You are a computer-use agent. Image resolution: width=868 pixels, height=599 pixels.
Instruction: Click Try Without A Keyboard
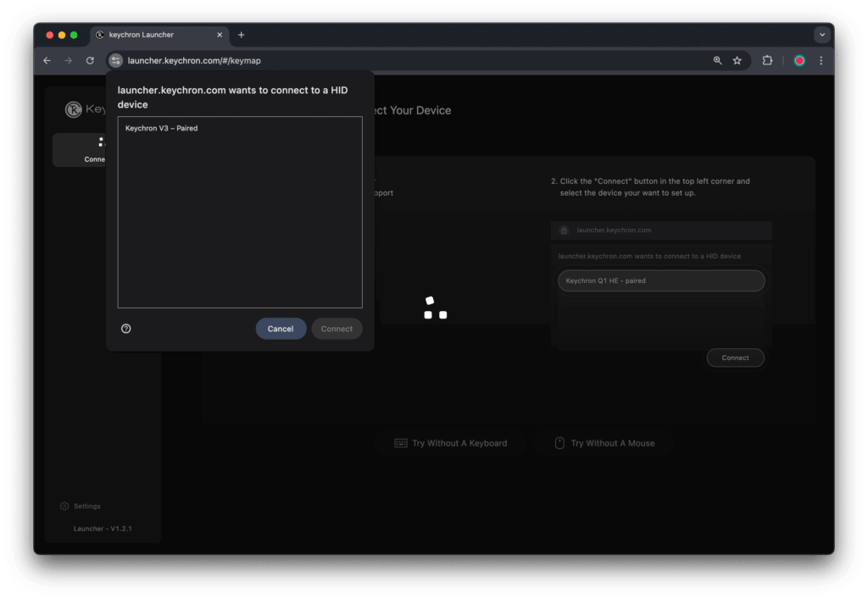(451, 443)
